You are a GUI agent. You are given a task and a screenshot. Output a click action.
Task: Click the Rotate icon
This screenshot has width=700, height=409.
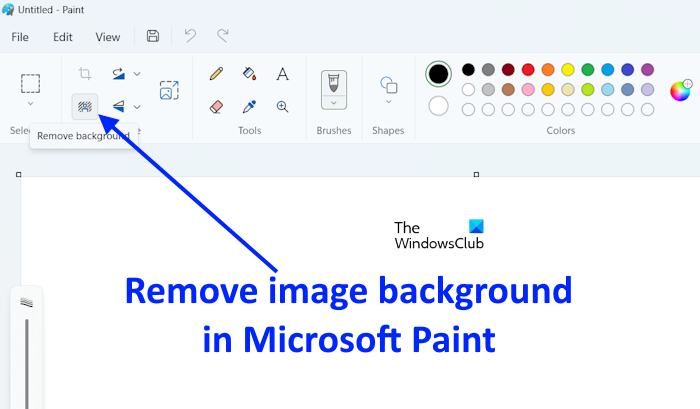[x=118, y=74]
